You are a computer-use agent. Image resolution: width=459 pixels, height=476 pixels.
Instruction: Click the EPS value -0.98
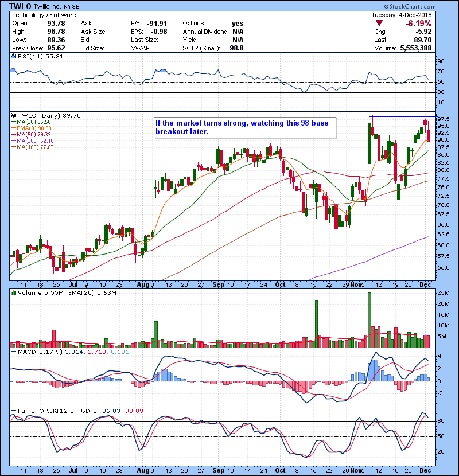(159, 32)
